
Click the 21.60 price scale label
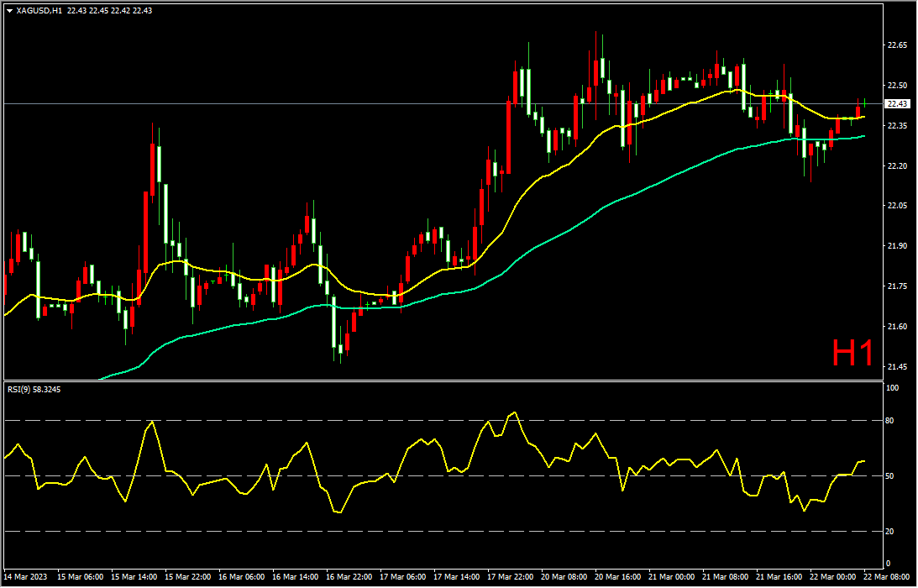[x=898, y=327]
